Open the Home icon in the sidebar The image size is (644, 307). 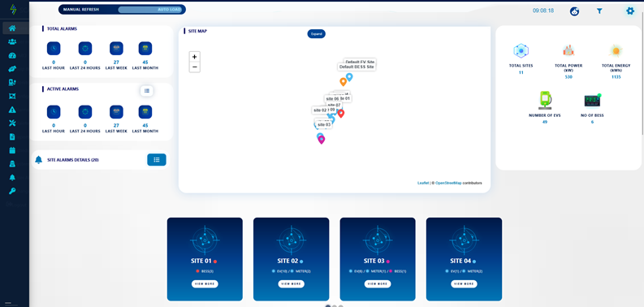[x=12, y=28]
